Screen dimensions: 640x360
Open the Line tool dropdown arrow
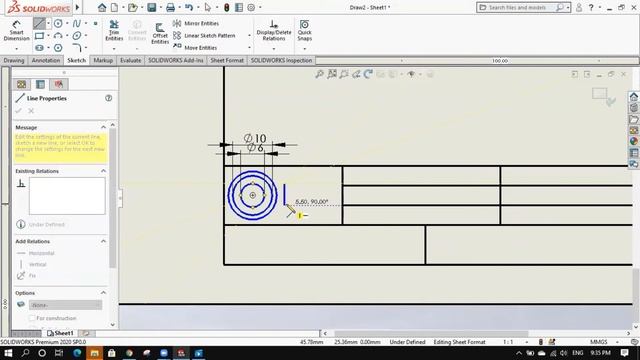(48, 24)
